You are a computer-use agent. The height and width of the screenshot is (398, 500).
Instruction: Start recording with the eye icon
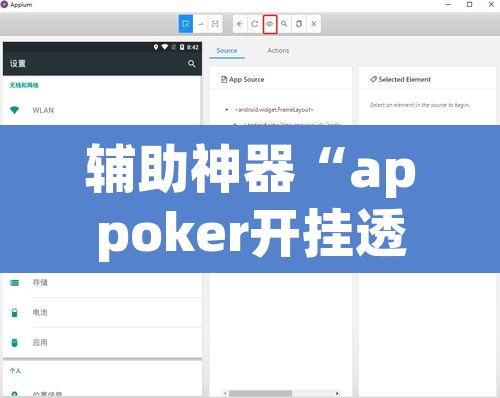tap(270, 24)
